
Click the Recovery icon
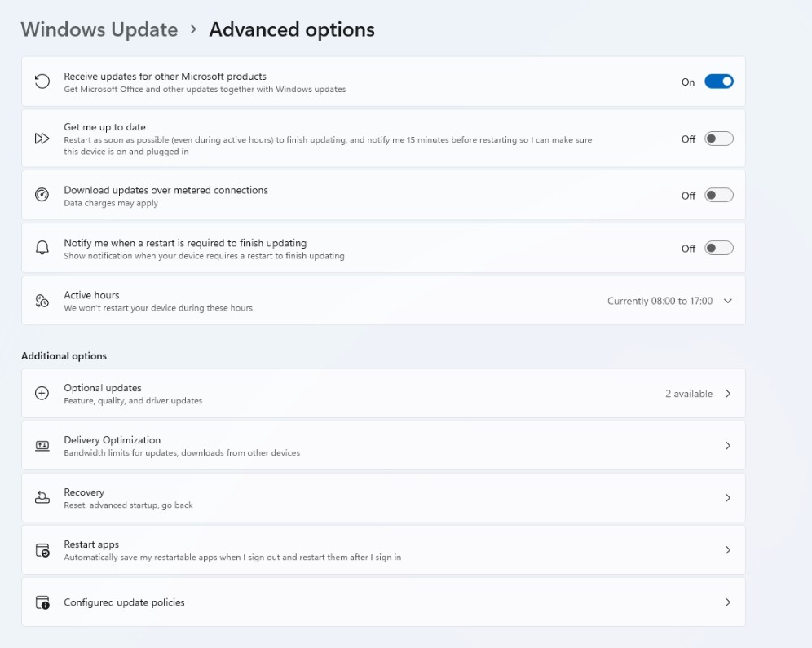click(x=42, y=498)
